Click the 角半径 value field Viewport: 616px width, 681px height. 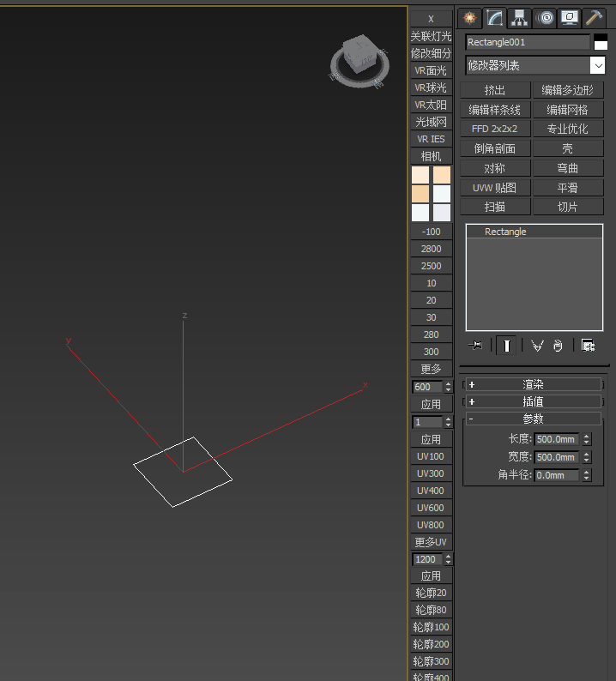[557, 475]
